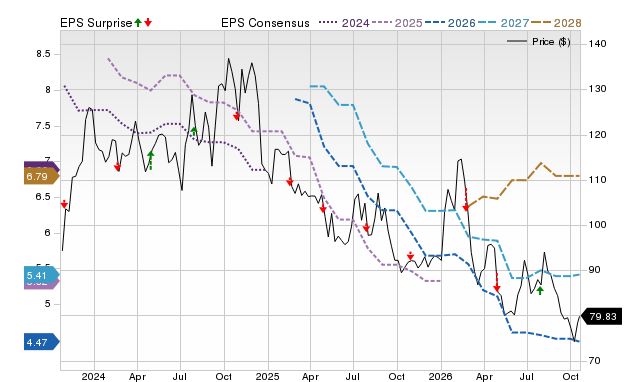Screen dimensions: 640x382
Task: Click the first red surprise arrow before 2024
Action: (64, 204)
